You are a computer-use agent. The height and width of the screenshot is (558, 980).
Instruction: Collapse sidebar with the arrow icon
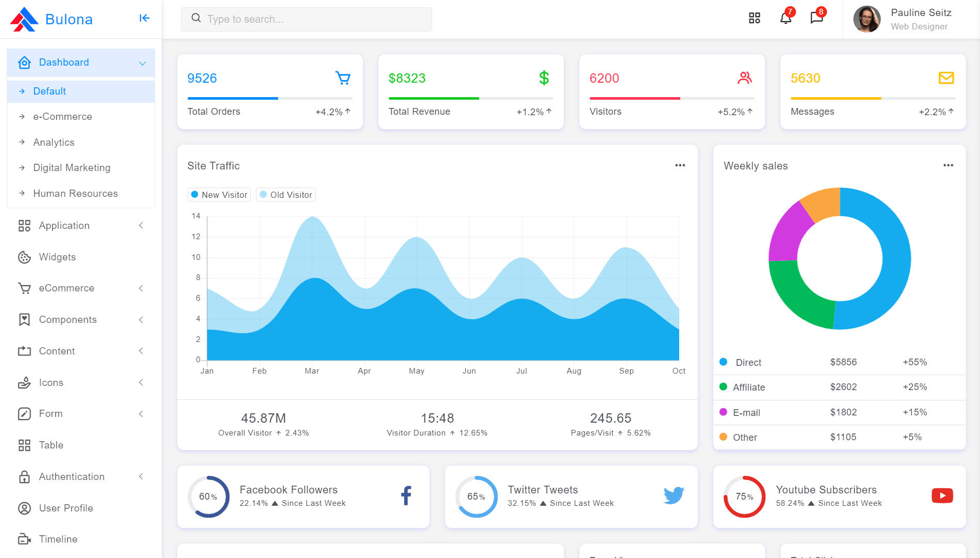point(144,19)
